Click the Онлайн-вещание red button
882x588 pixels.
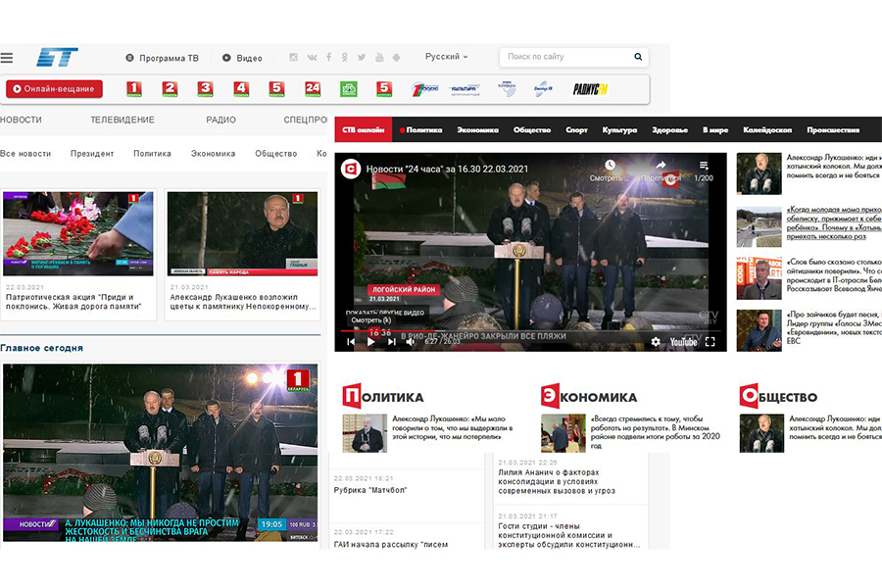click(x=55, y=89)
